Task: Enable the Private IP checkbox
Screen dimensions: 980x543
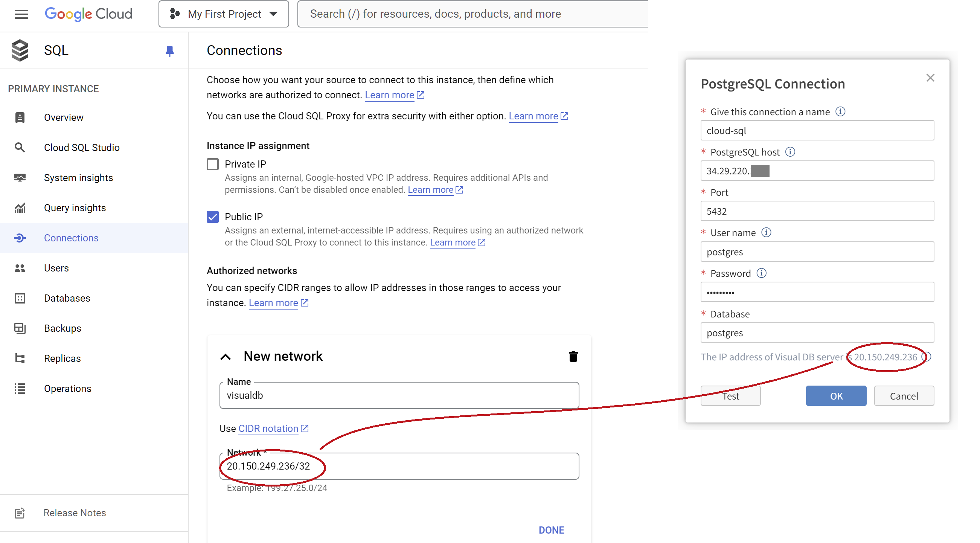Action: pos(213,164)
